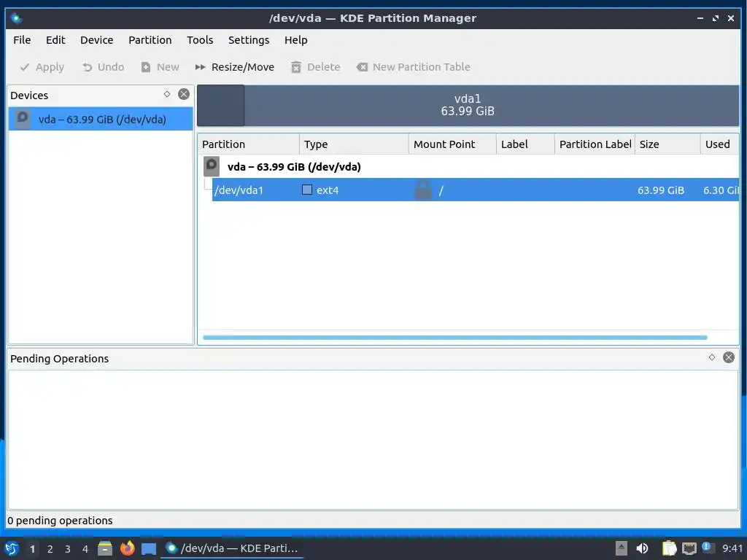This screenshot has height=560, width=747.
Task: Click the KDE Partition Manager taskbar entry
Action: 232,548
